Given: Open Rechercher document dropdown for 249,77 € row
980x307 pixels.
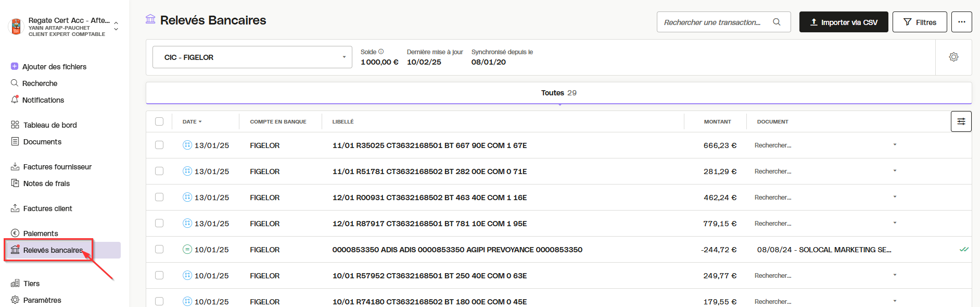Looking at the screenshot, I should (x=825, y=275).
